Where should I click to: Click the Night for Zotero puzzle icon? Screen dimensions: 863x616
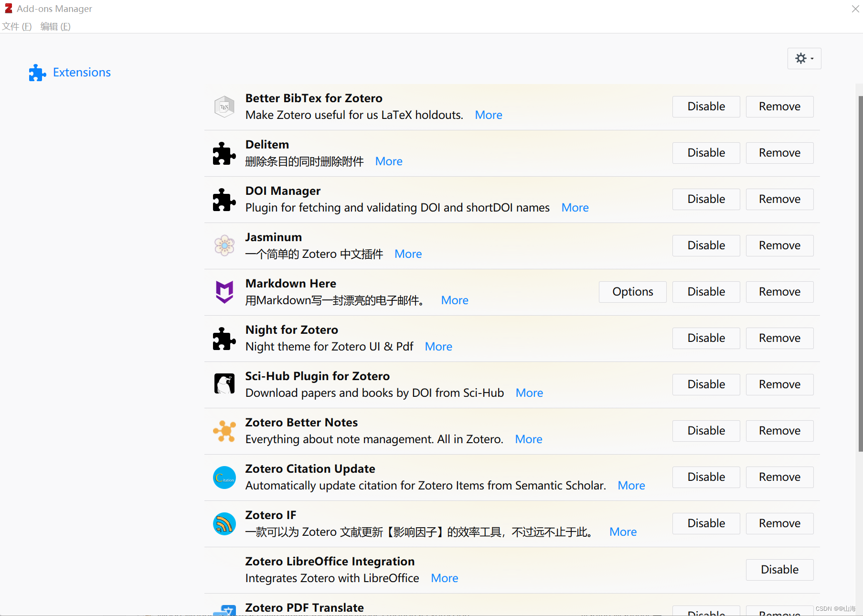coord(224,339)
